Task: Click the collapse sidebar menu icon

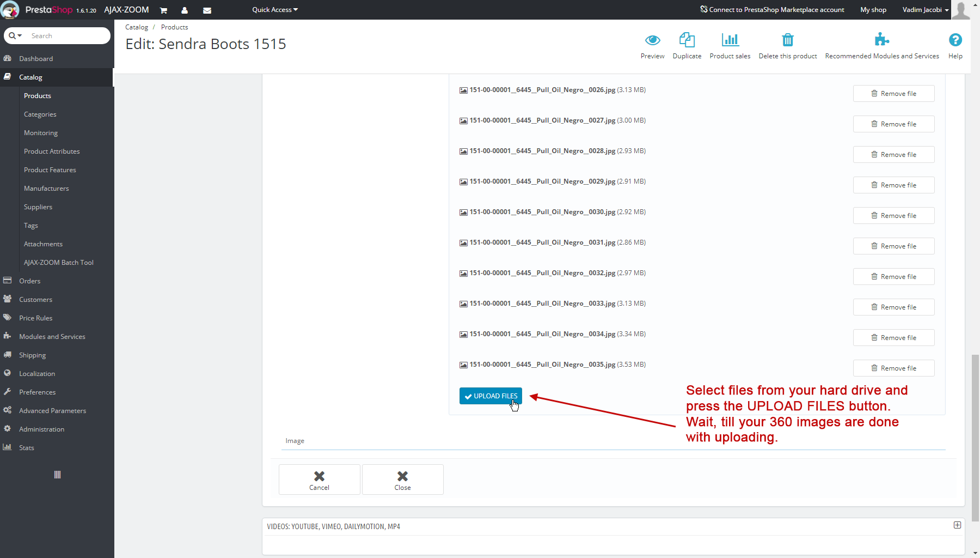Action: tap(57, 475)
